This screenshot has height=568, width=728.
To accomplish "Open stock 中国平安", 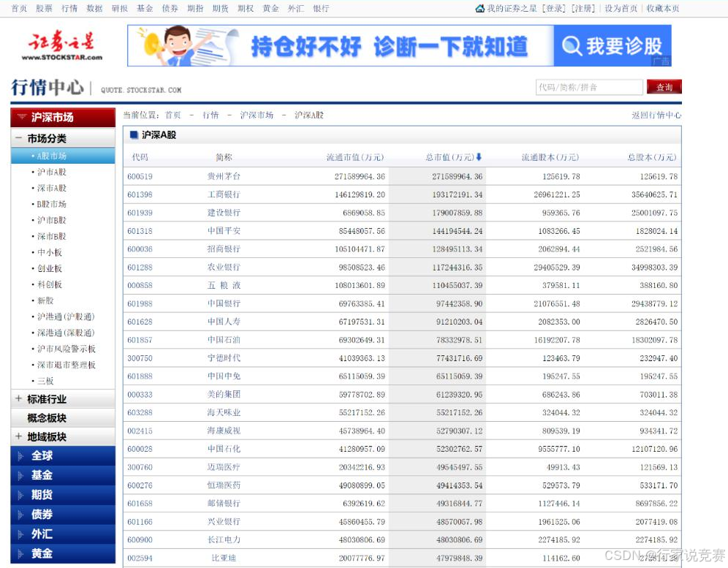I will (x=224, y=231).
